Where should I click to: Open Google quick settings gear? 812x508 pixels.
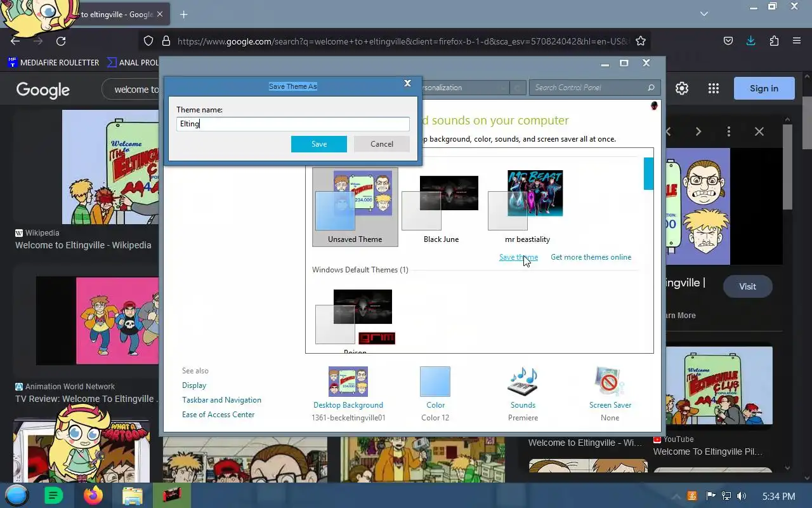pyautogui.click(x=682, y=89)
